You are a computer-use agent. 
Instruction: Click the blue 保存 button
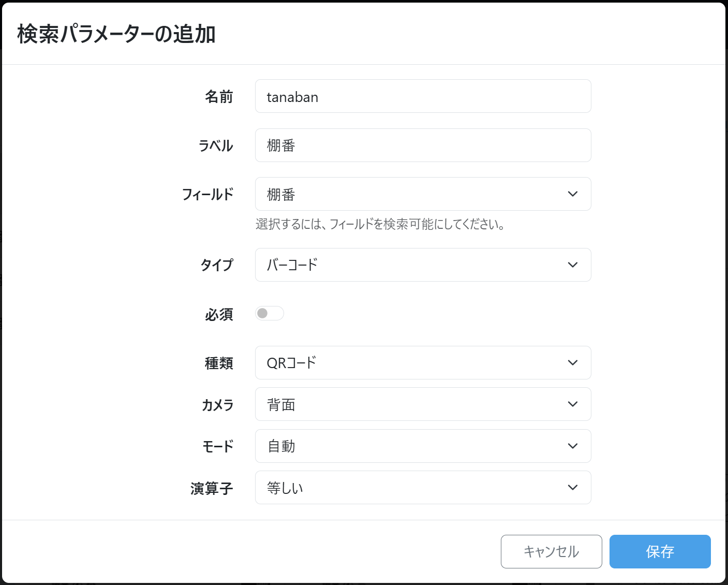point(660,551)
